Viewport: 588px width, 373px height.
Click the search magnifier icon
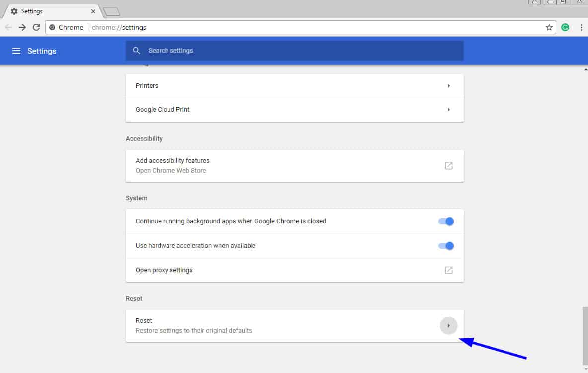pos(137,51)
